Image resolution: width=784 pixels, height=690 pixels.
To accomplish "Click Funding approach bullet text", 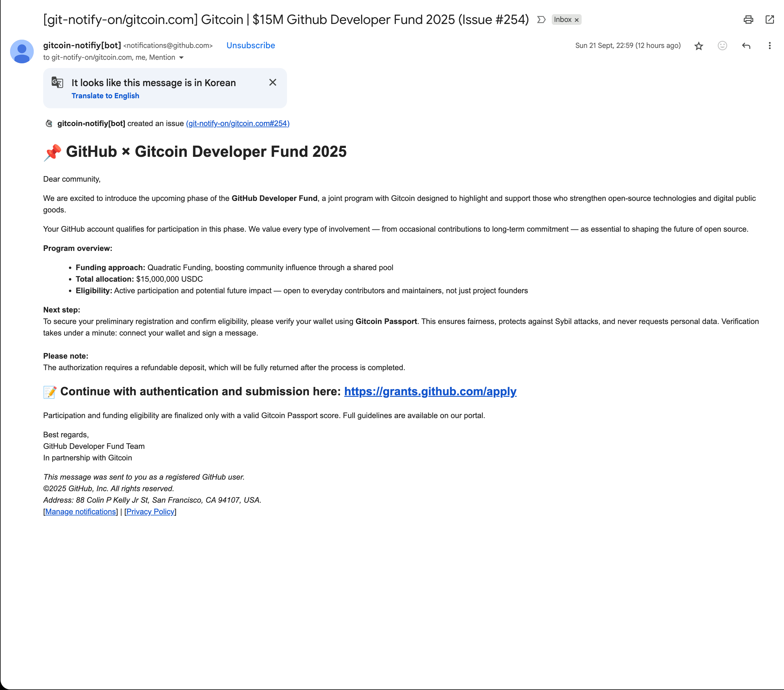I will (x=234, y=268).
